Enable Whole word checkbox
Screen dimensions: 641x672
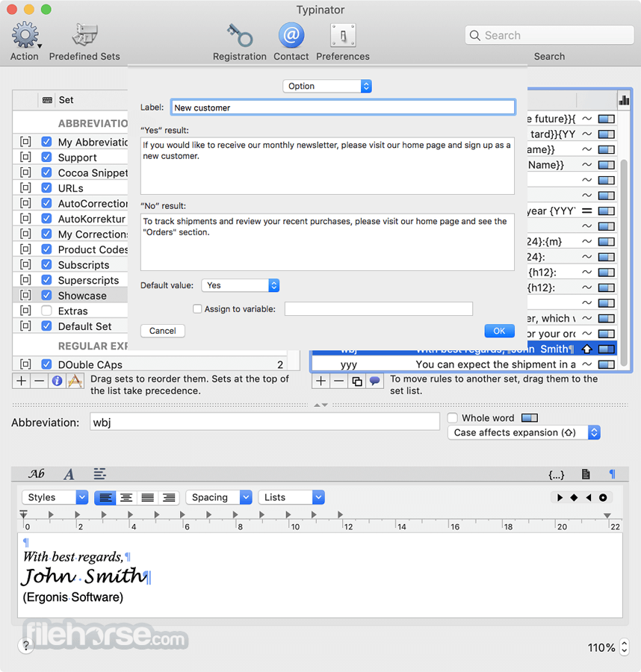pos(452,418)
